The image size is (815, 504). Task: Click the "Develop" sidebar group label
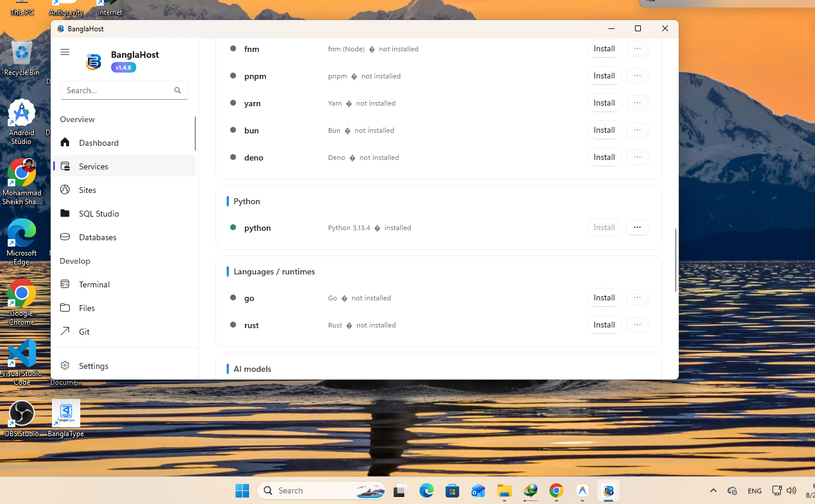pyautogui.click(x=75, y=261)
